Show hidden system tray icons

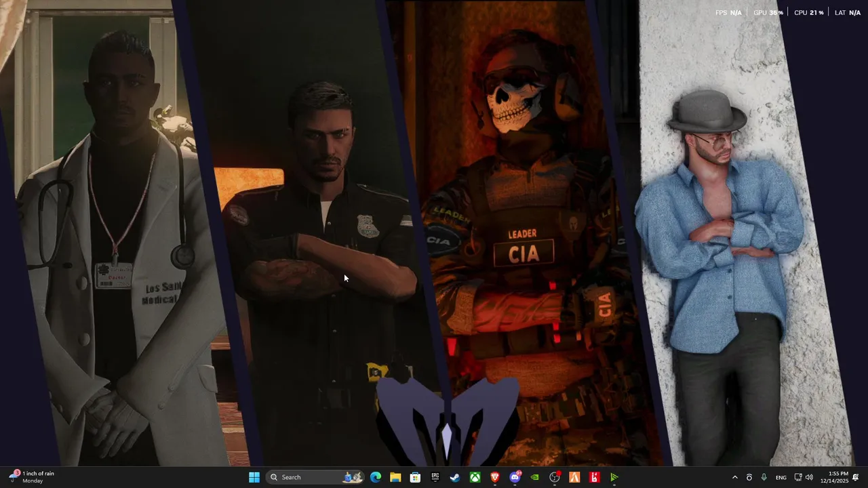pos(734,477)
